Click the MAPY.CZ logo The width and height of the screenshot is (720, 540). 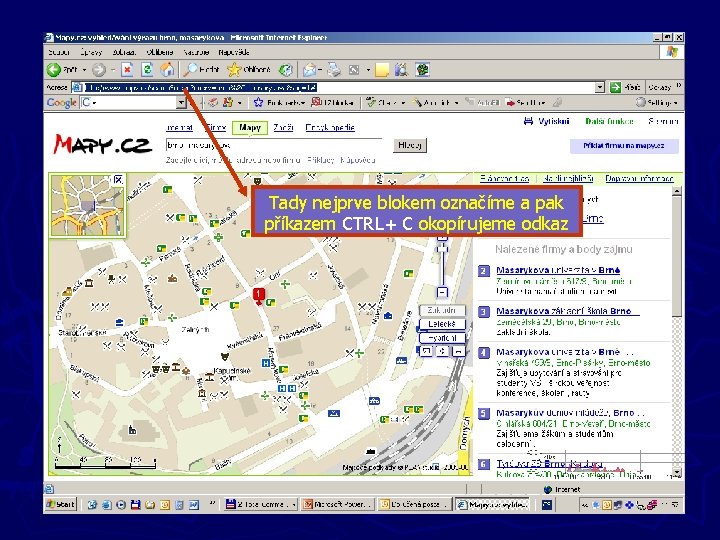click(102, 144)
